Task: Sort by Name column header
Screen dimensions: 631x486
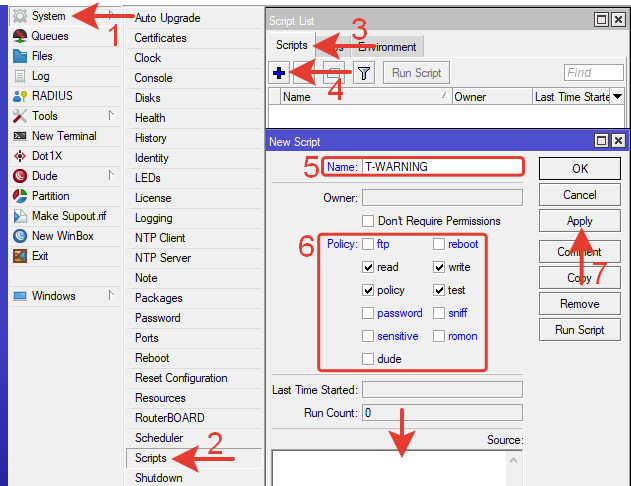Action: pos(365,97)
